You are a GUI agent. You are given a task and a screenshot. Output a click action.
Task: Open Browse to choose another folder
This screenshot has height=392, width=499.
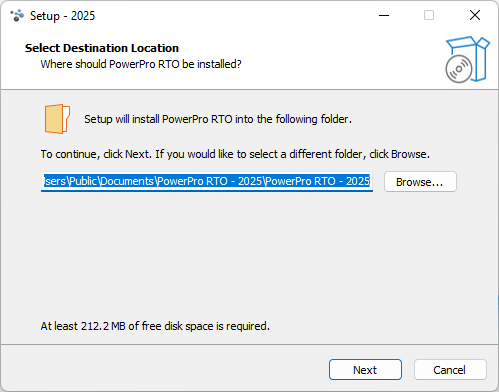(420, 182)
